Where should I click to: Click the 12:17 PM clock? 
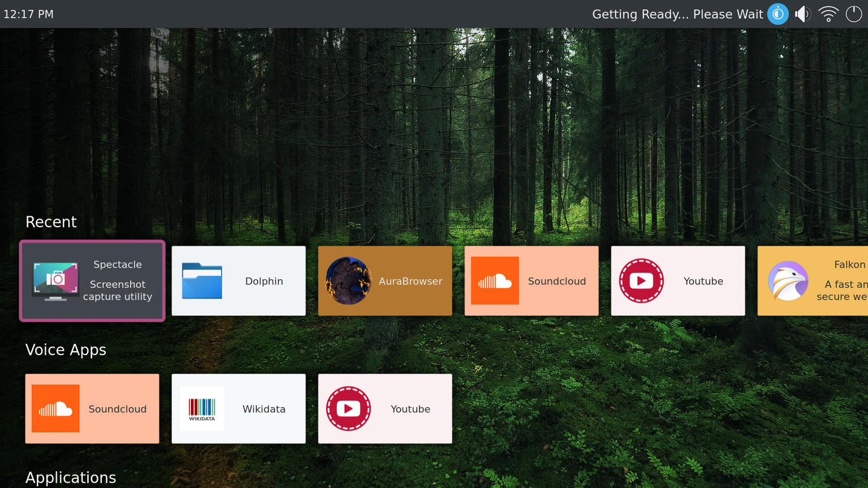pos(28,14)
